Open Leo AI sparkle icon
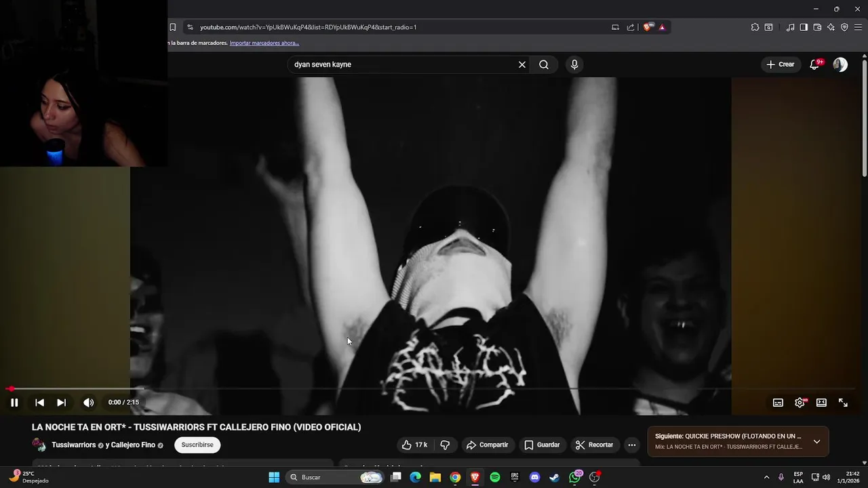The width and height of the screenshot is (868, 488). [831, 27]
